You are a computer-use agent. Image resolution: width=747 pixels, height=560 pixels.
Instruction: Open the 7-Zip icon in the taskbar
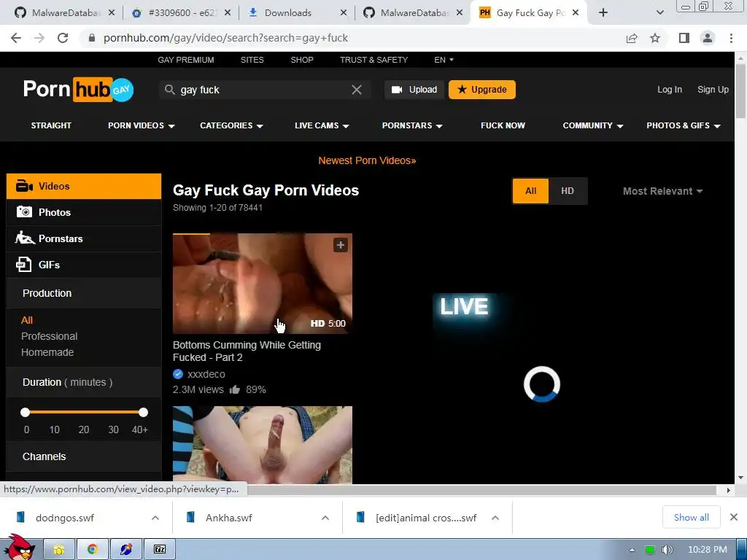pyautogui.click(x=160, y=550)
